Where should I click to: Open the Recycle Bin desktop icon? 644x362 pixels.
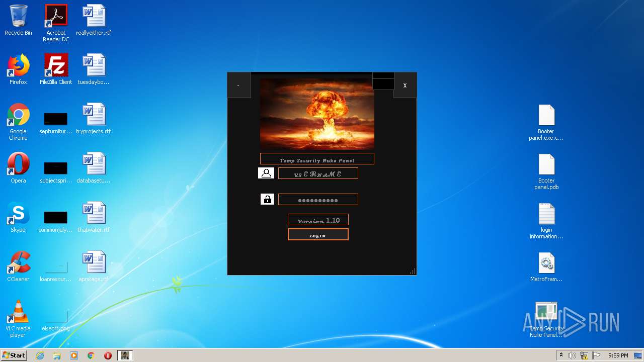point(18,21)
